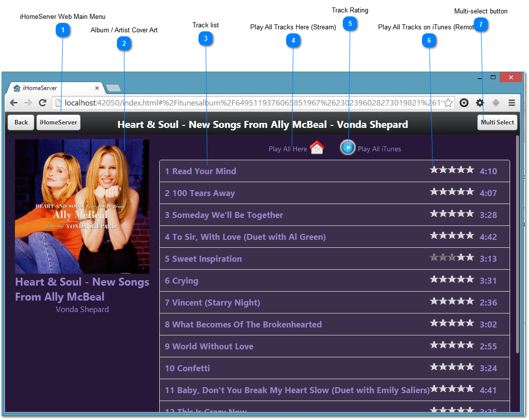Set star rating for Read Your Mind
Viewport: 529px width, 420px height.
452,170
